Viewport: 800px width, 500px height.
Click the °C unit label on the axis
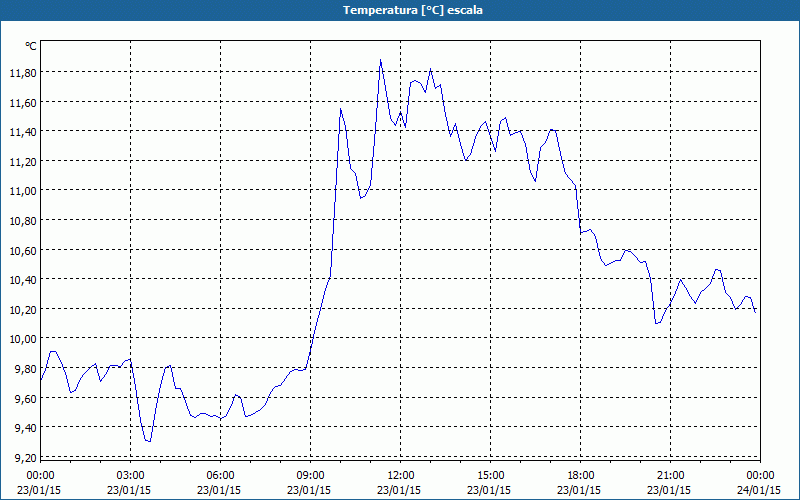[31, 46]
